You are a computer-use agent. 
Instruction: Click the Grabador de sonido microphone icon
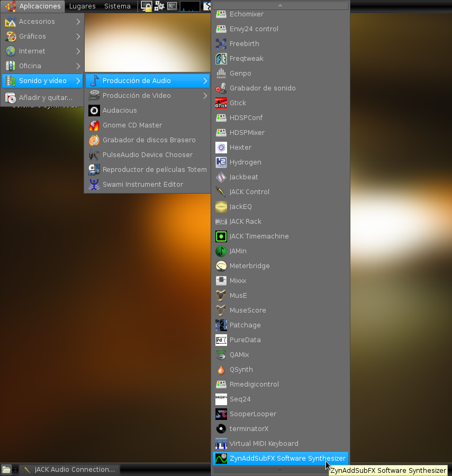pyautogui.click(x=221, y=88)
